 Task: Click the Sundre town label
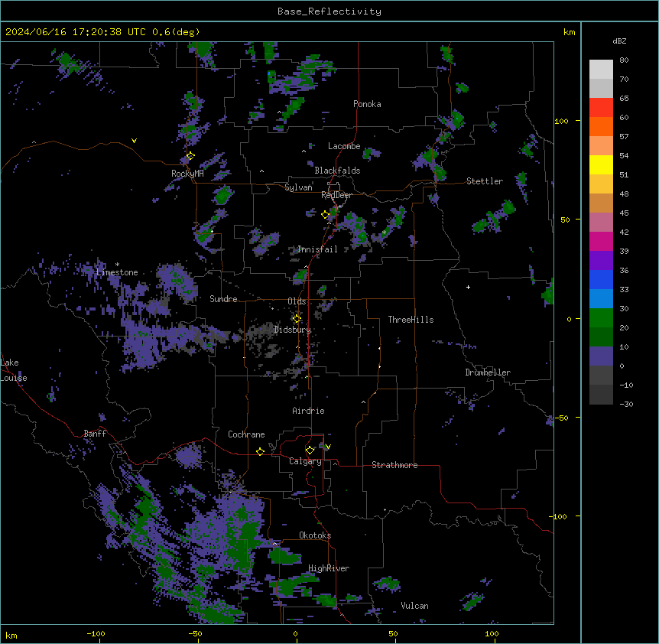[223, 299]
